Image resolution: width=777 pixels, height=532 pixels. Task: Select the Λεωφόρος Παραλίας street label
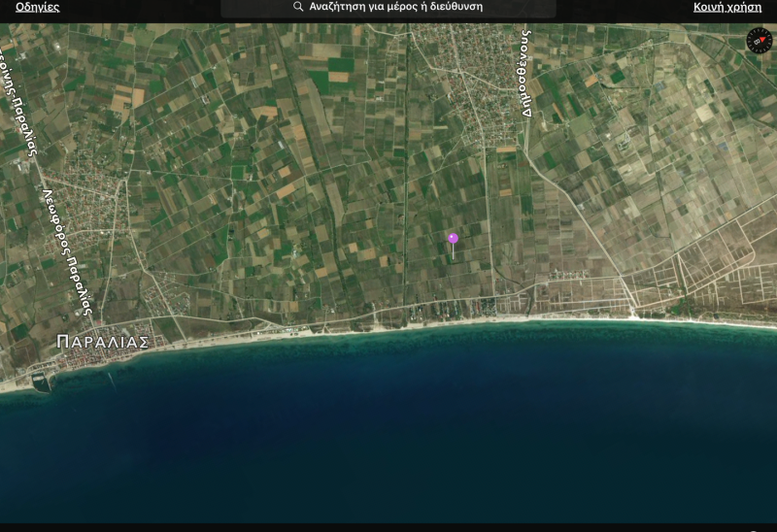[x=66, y=250]
